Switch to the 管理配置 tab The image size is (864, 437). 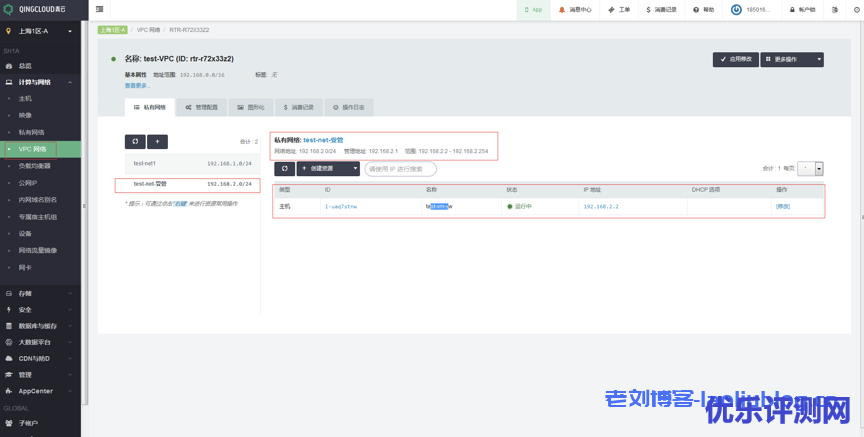(201, 106)
